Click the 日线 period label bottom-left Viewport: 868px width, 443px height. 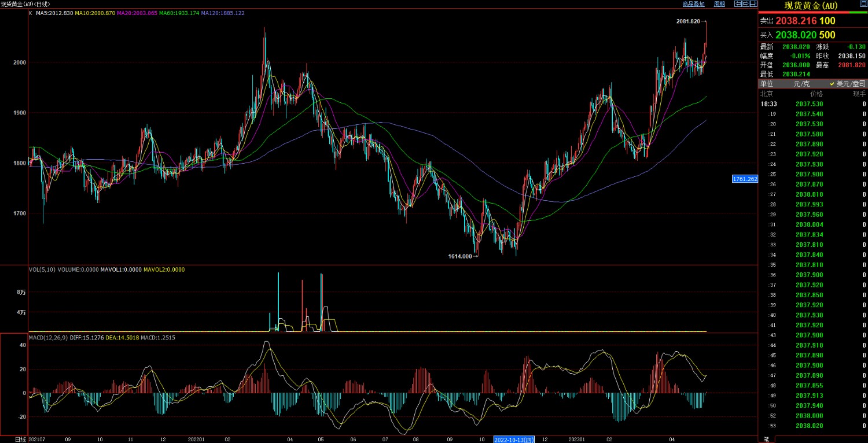pos(20,439)
